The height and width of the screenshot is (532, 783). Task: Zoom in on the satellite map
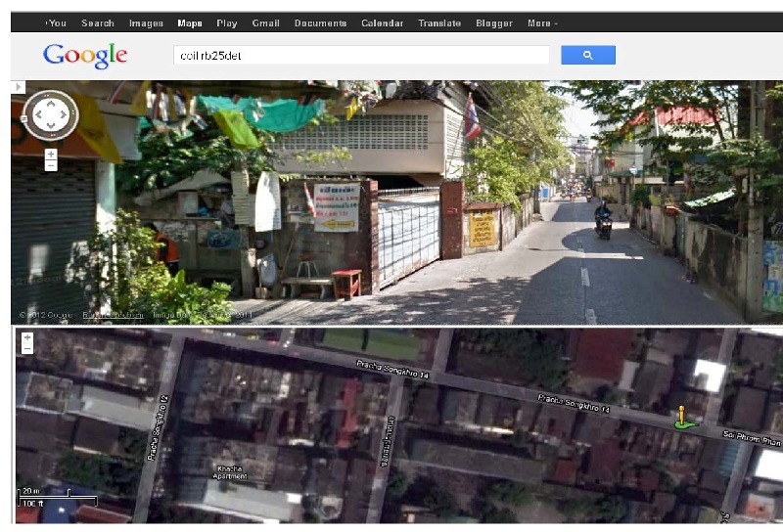(26, 336)
